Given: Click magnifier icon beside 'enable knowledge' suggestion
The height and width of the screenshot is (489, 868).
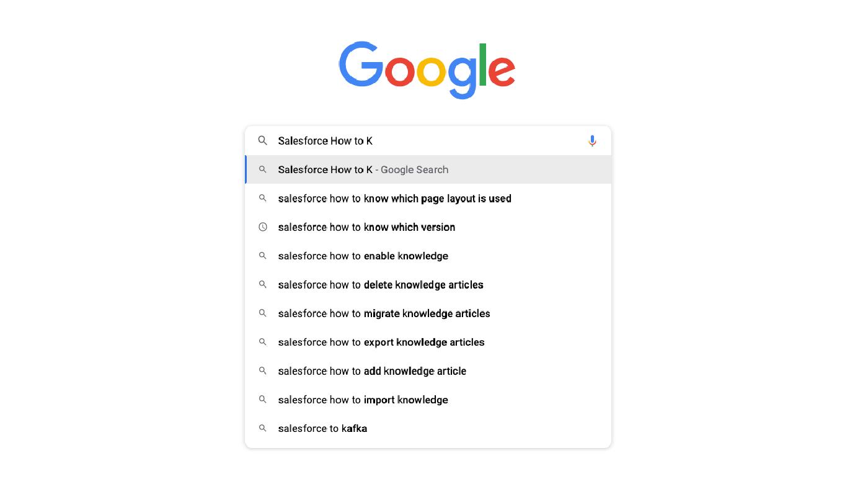Looking at the screenshot, I should point(263,256).
